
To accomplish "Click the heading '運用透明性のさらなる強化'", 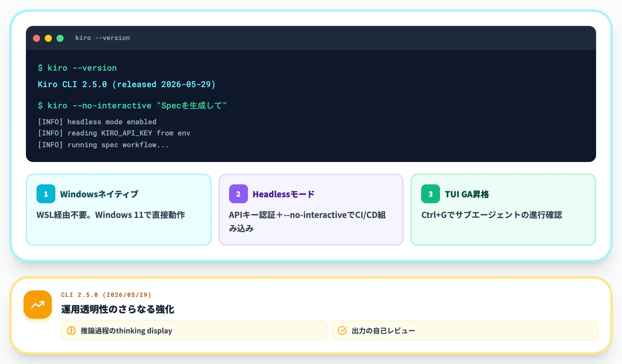I will click(118, 309).
